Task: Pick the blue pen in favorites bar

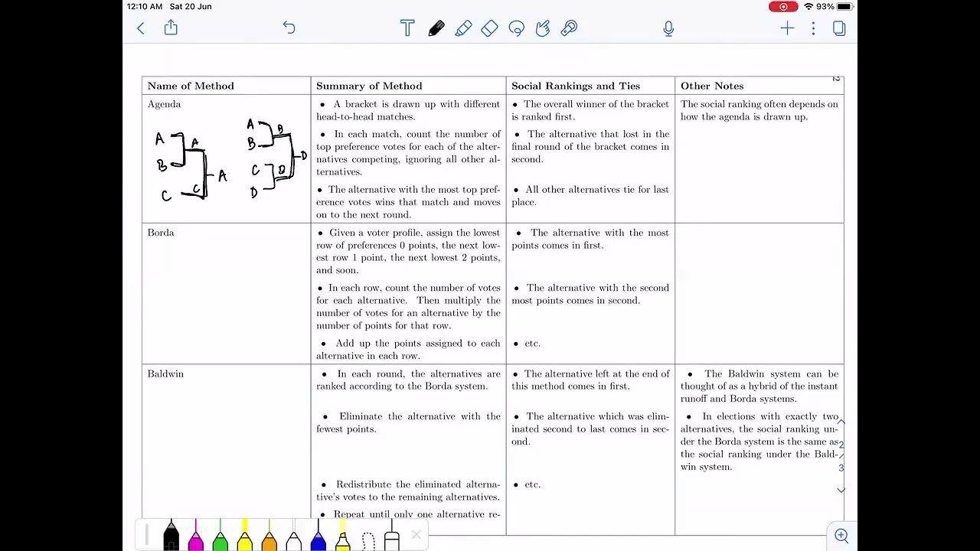Action: coord(318,536)
